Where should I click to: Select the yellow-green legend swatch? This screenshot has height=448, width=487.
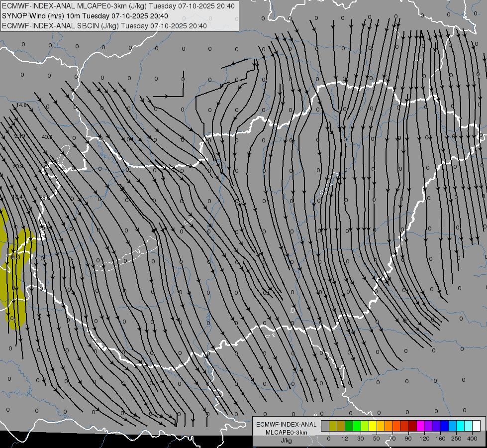365,426
